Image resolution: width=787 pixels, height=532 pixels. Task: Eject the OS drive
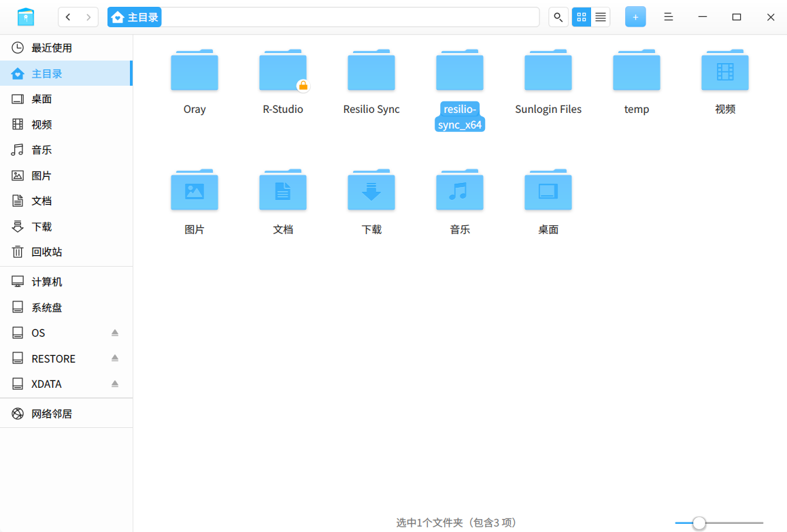click(x=115, y=333)
